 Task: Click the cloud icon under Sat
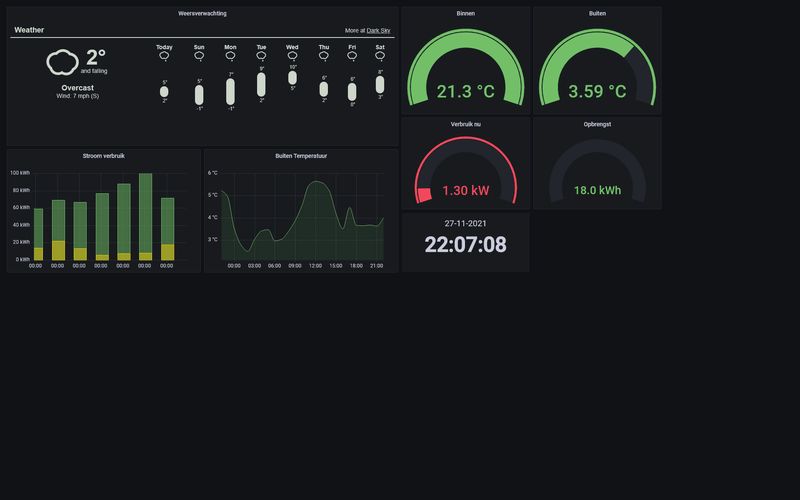click(380, 56)
